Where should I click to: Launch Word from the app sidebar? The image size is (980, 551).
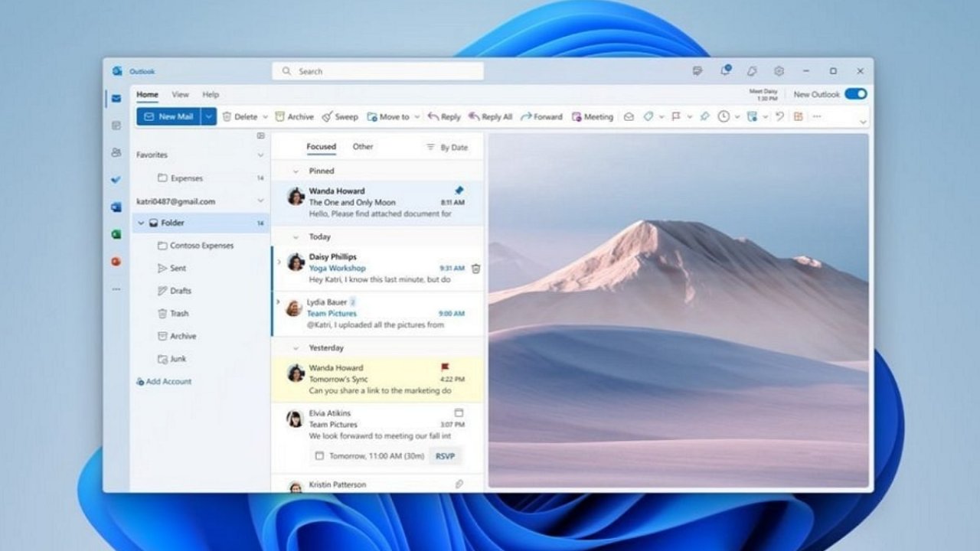coord(116,207)
